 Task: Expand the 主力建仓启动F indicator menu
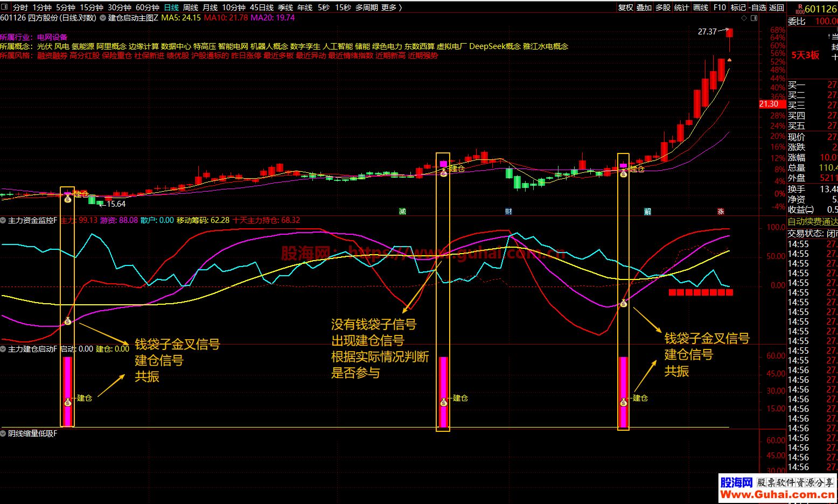(x=3, y=349)
